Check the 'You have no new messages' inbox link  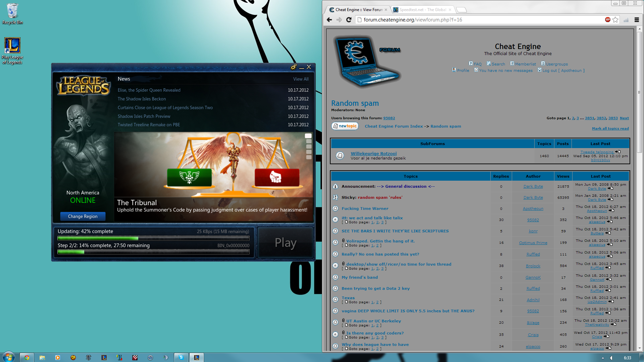503,70
